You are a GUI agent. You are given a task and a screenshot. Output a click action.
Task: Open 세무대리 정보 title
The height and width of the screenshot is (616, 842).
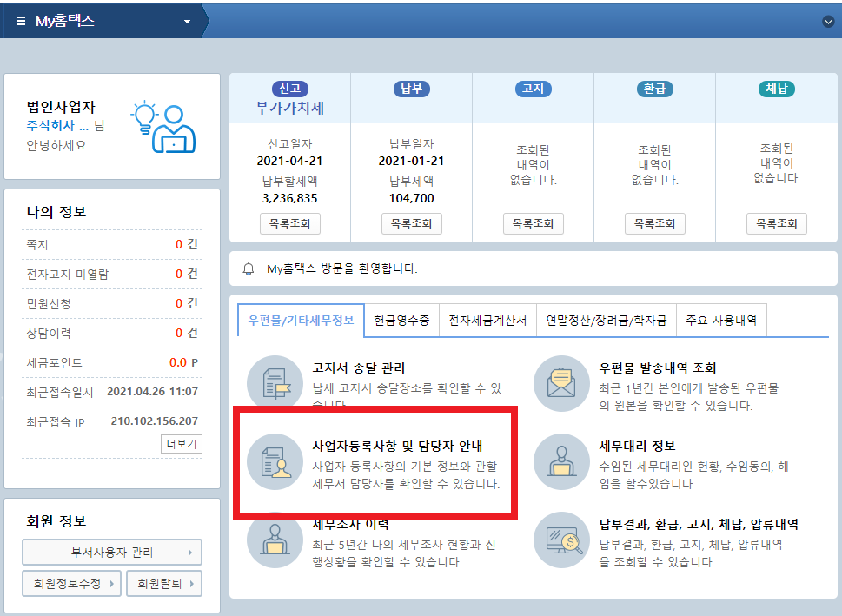tap(638, 447)
